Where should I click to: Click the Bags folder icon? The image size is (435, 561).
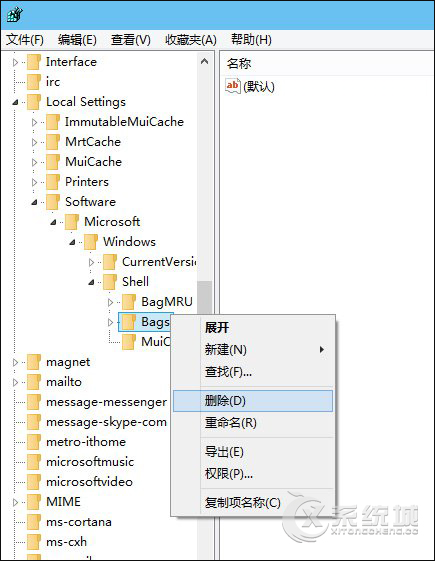[129, 322]
